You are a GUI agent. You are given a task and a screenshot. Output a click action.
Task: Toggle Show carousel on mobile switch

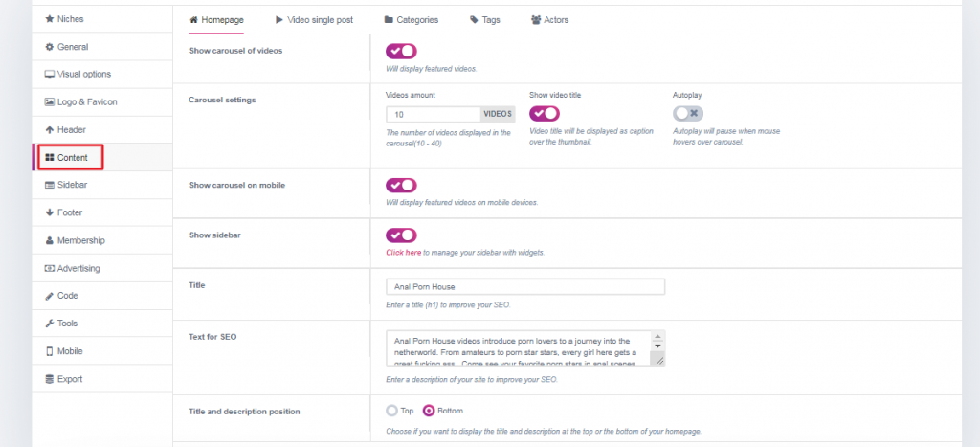tap(401, 185)
